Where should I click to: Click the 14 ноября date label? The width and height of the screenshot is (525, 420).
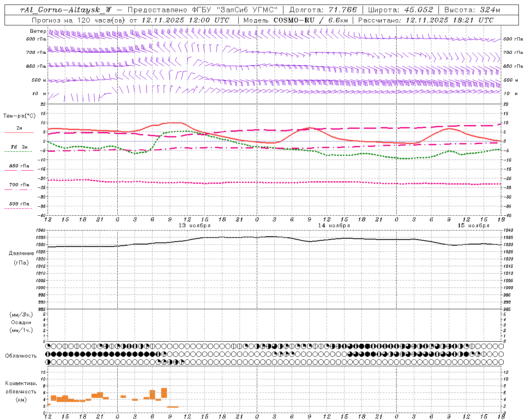(x=334, y=225)
